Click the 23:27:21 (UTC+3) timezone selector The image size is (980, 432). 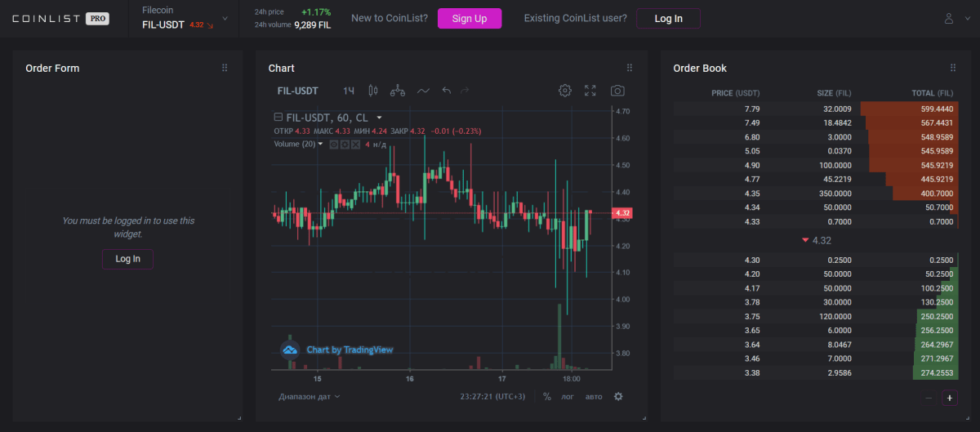pyautogui.click(x=493, y=397)
